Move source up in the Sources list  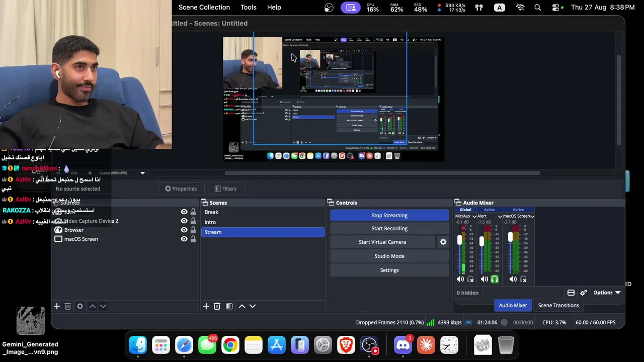click(x=93, y=306)
